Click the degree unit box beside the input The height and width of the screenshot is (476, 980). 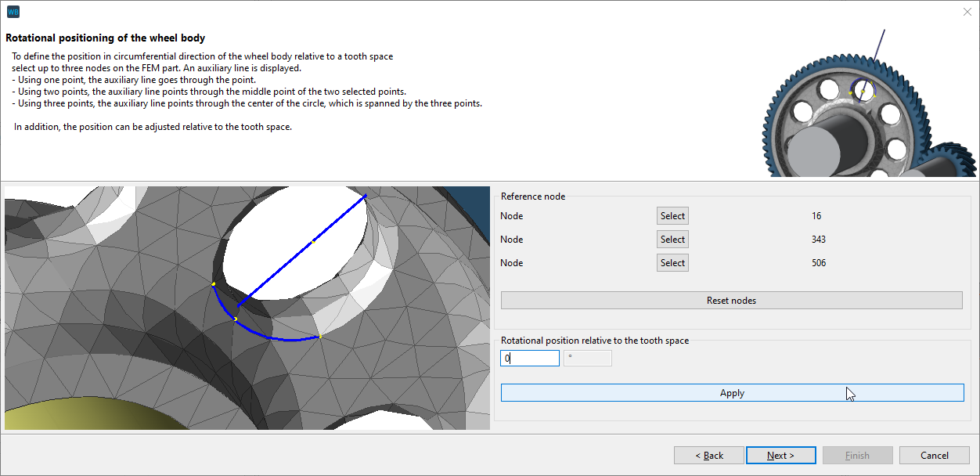coord(587,358)
